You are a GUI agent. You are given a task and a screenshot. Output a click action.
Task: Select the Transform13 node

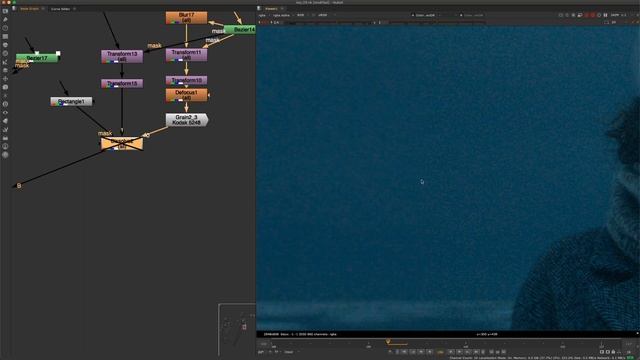click(x=122, y=56)
